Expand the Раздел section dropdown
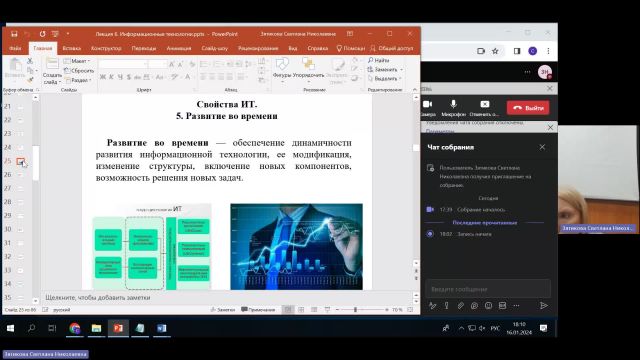 (x=77, y=80)
